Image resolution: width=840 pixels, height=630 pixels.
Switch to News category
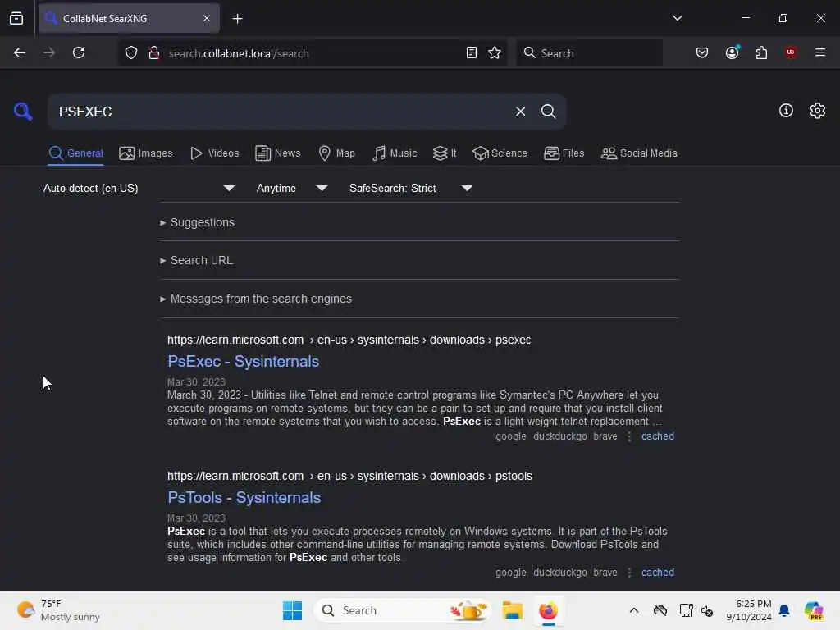pos(278,153)
